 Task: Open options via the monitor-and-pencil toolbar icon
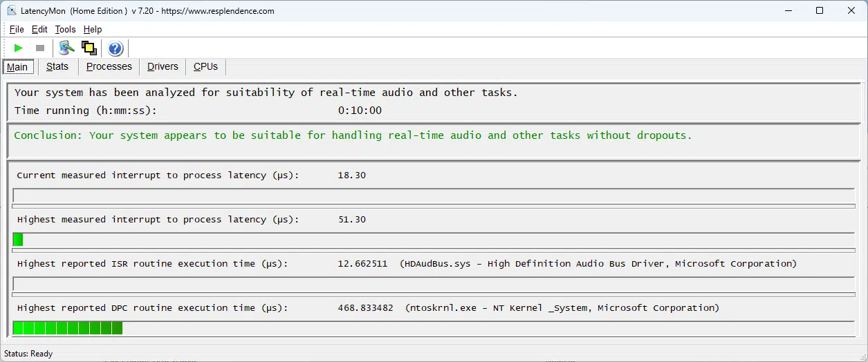coord(66,48)
